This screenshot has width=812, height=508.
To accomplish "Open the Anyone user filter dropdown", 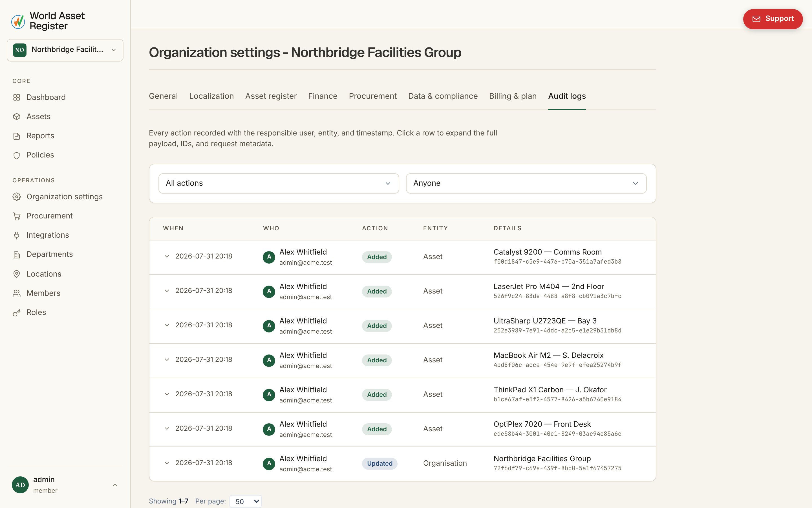I will [x=526, y=183].
